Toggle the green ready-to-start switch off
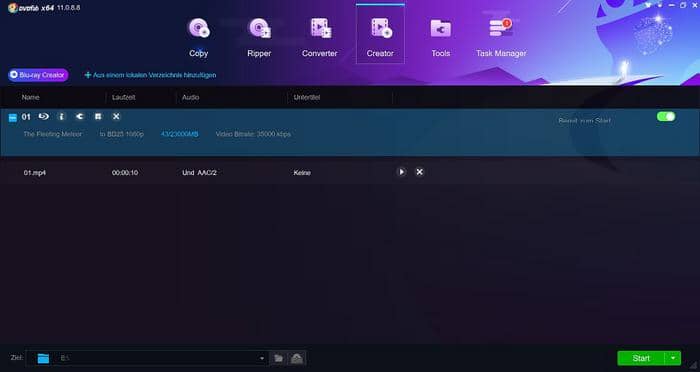700x372 pixels. click(666, 117)
